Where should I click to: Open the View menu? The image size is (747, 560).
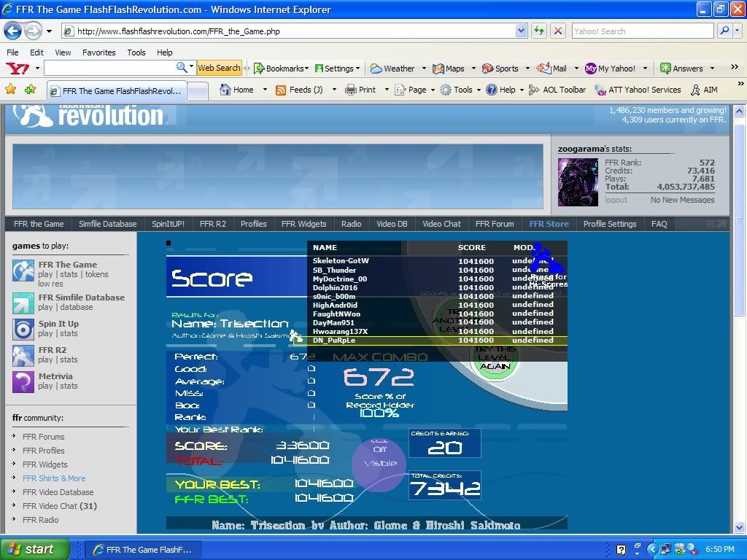point(63,52)
